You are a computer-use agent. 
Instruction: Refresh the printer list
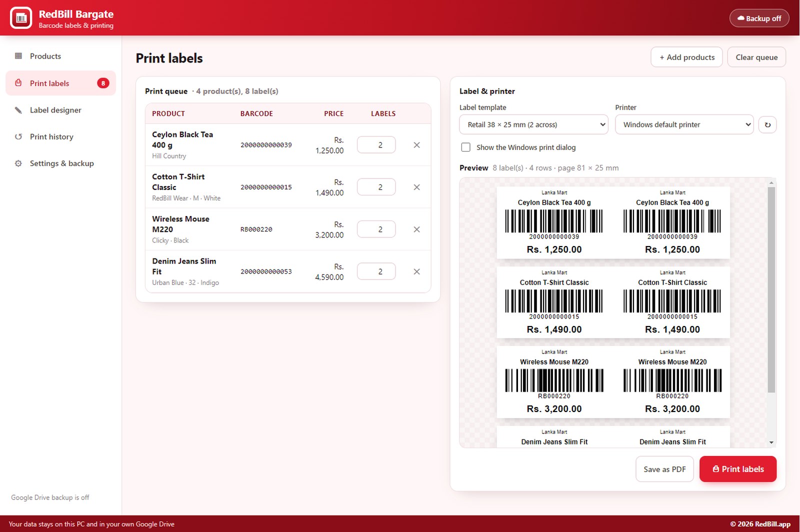(x=767, y=124)
